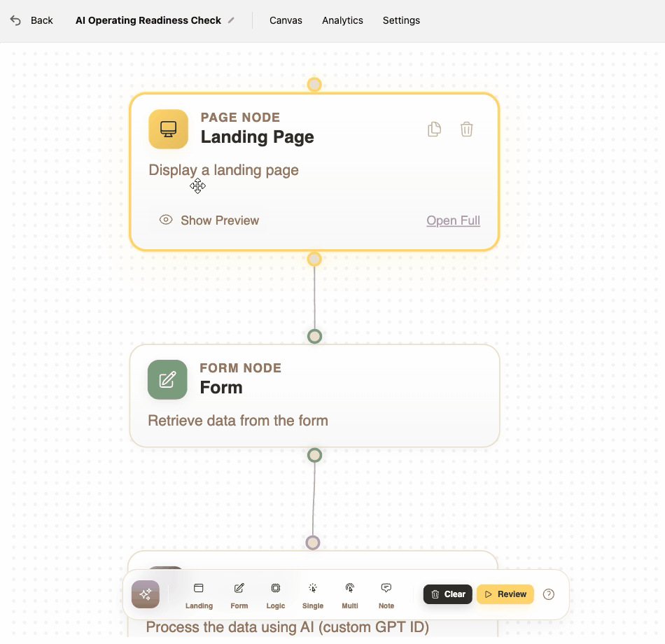The height and width of the screenshot is (644, 665).
Task: Select the Canvas menu item
Action: click(x=286, y=20)
